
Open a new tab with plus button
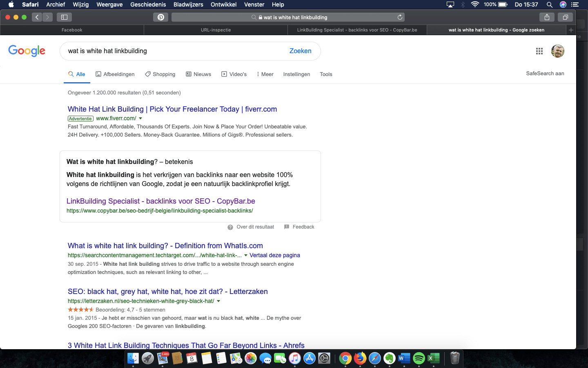(x=571, y=30)
